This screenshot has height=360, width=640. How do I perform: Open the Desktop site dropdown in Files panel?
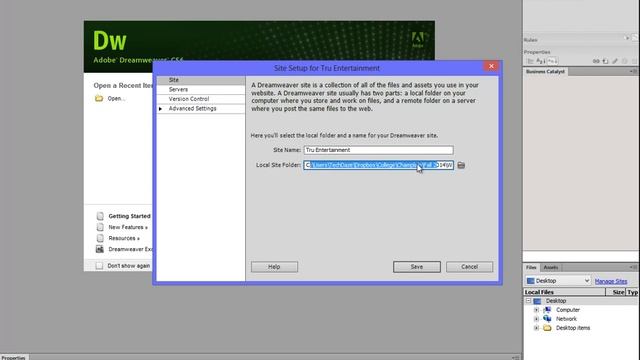(558, 281)
